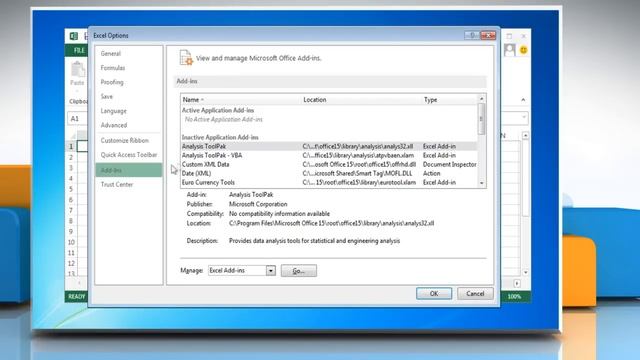The image size is (640, 360).
Task: Click the 100% zoom level in status bar
Action: tap(514, 297)
